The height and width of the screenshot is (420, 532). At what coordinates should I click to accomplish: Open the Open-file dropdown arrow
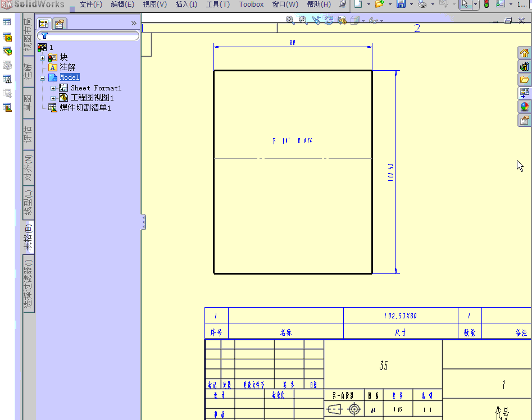tap(390, 4)
